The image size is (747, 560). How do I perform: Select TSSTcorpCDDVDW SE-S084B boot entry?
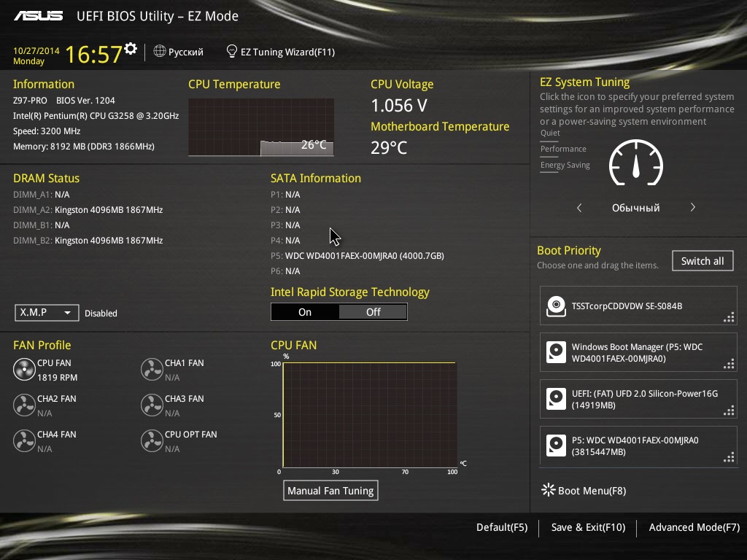coord(638,306)
